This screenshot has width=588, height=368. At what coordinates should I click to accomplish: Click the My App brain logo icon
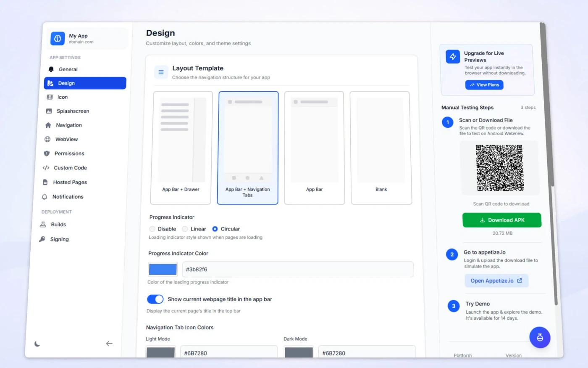[58, 38]
